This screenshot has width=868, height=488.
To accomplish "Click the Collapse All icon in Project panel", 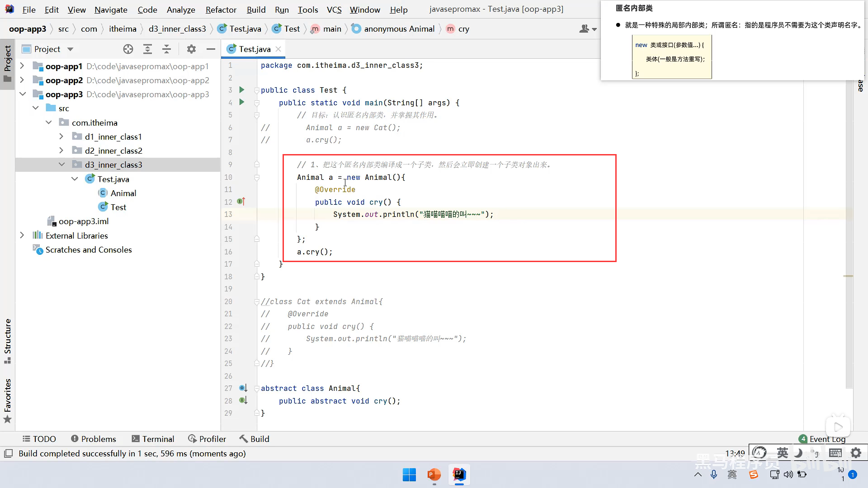I will pyautogui.click(x=166, y=49).
